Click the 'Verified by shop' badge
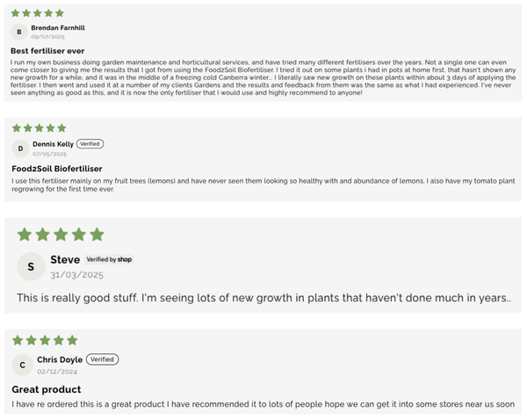Screen dimensions: 527x420 click(110, 260)
